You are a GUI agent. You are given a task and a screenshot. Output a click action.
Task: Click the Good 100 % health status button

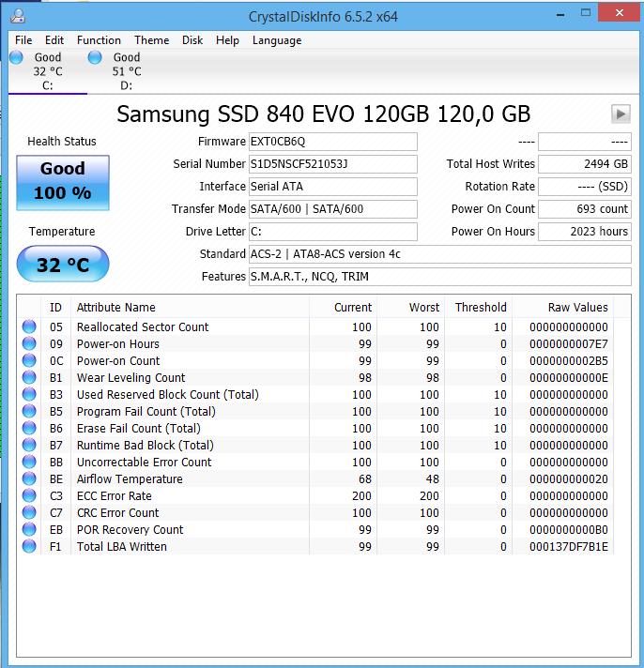pos(63,181)
